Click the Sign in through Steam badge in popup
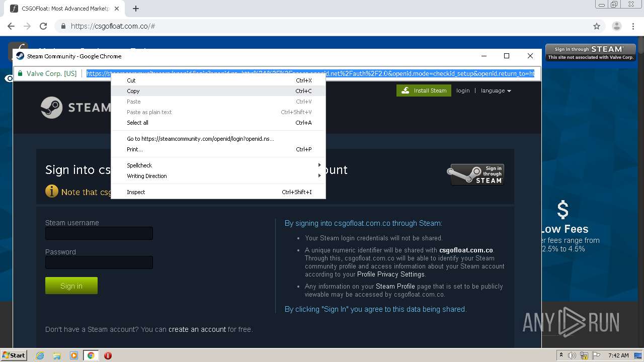The image size is (644, 362). [475, 174]
